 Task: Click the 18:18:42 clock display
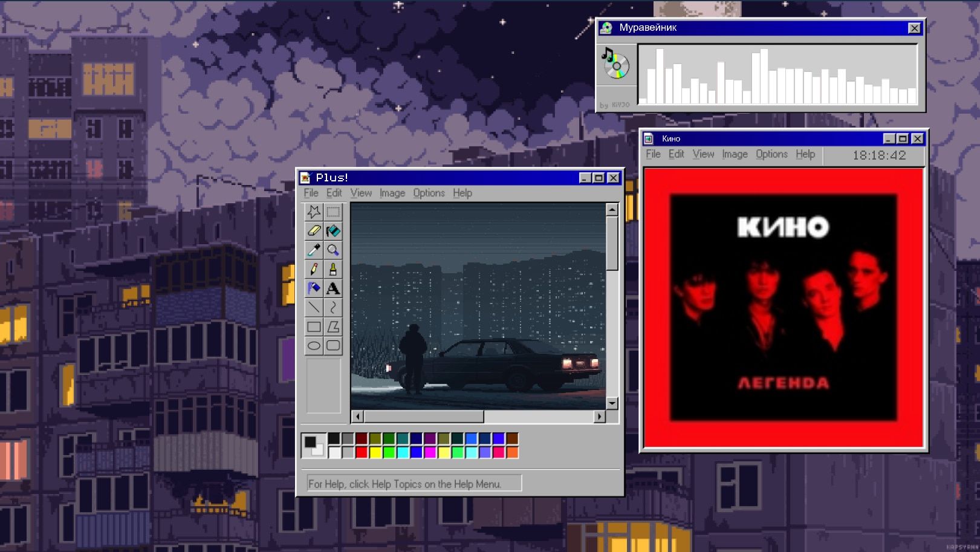click(x=879, y=155)
